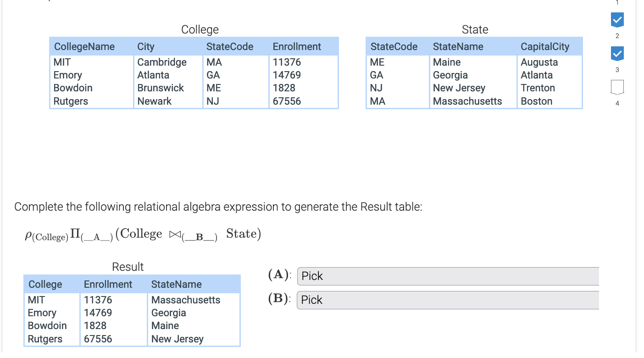Select question number 3 in the sidebar
The image size is (644, 358).
(x=617, y=70)
